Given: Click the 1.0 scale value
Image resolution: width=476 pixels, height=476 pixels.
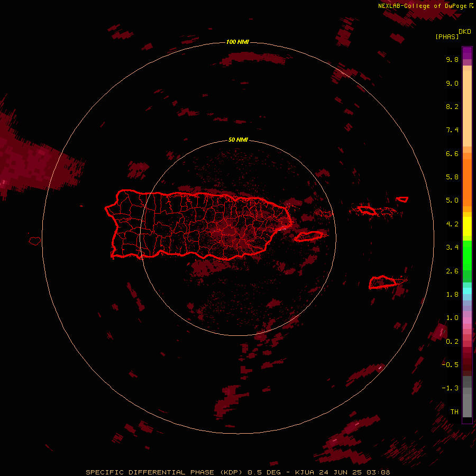Looking at the screenshot, I should [452, 318].
